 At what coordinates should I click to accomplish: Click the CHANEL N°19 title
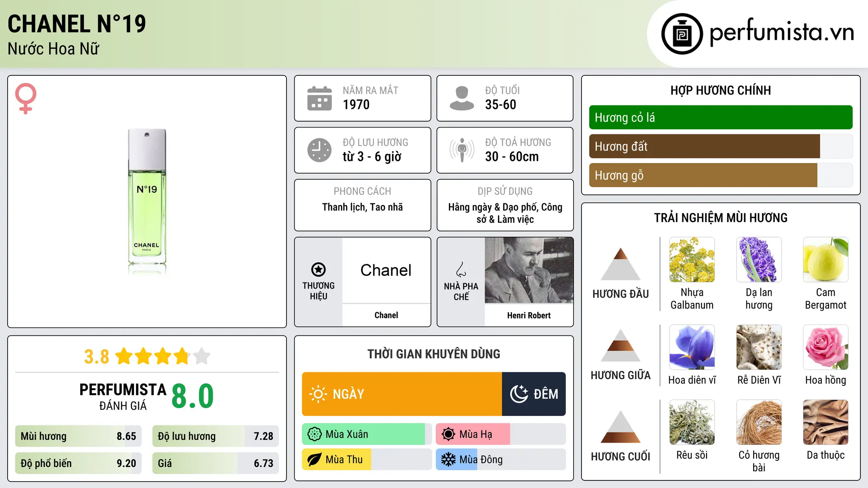pyautogui.click(x=77, y=24)
